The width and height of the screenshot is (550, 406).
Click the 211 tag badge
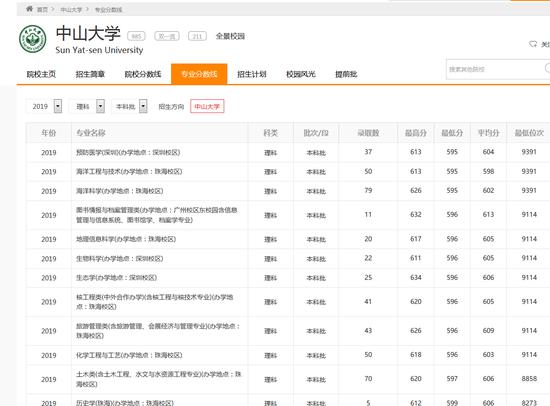[197, 36]
